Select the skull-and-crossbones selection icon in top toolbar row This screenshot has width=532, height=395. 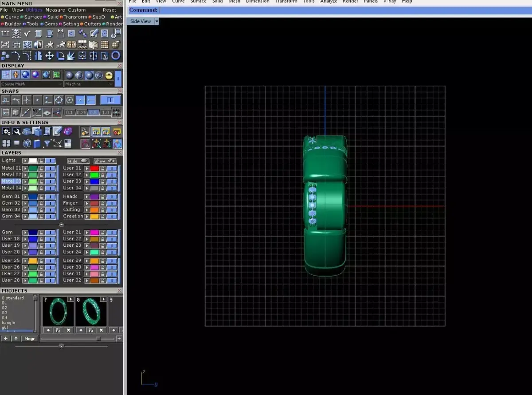[16, 34]
